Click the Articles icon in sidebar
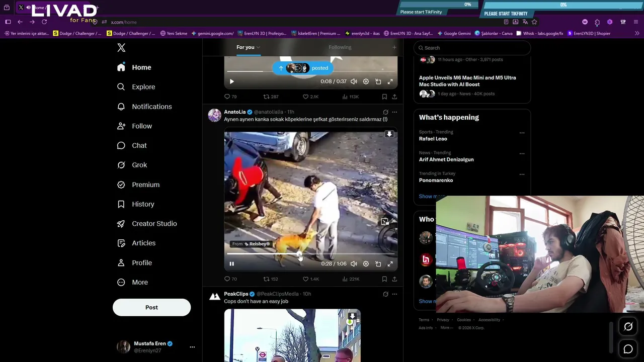 pyautogui.click(x=121, y=243)
